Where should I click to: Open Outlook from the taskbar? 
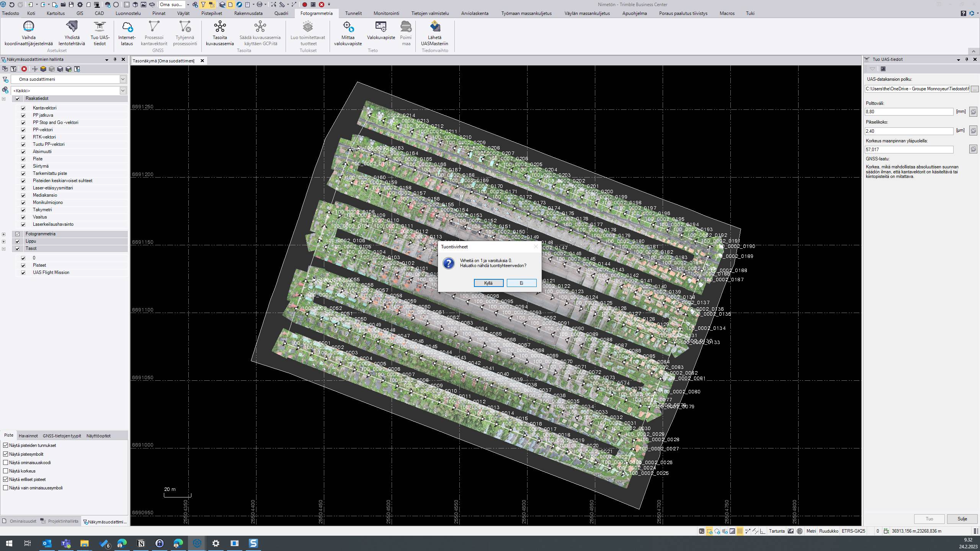coord(47,543)
